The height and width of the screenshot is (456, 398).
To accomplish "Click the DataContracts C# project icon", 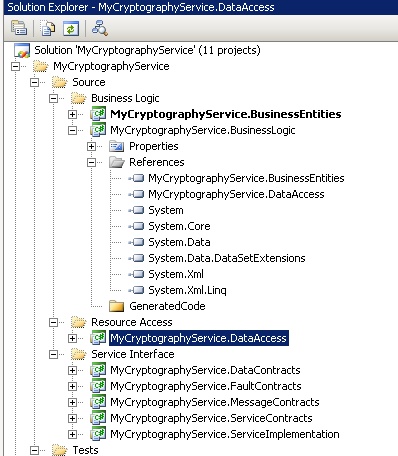I will coord(98,370).
